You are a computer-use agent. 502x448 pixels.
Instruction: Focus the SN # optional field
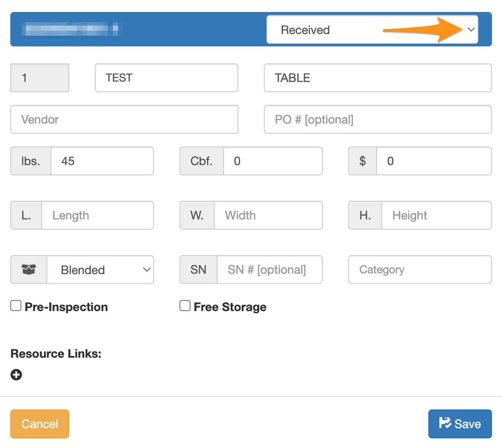[x=270, y=270]
